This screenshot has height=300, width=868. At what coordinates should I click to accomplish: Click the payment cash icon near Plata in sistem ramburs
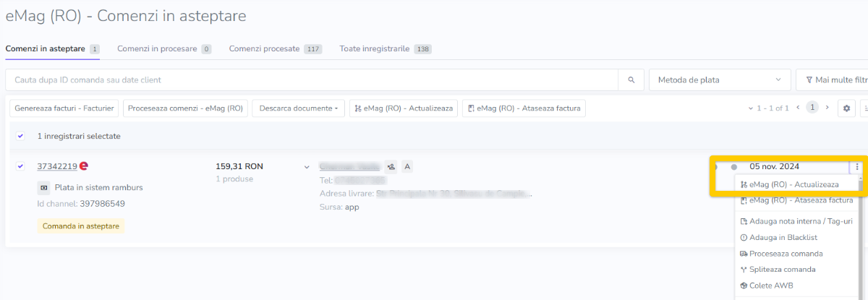[x=44, y=188]
